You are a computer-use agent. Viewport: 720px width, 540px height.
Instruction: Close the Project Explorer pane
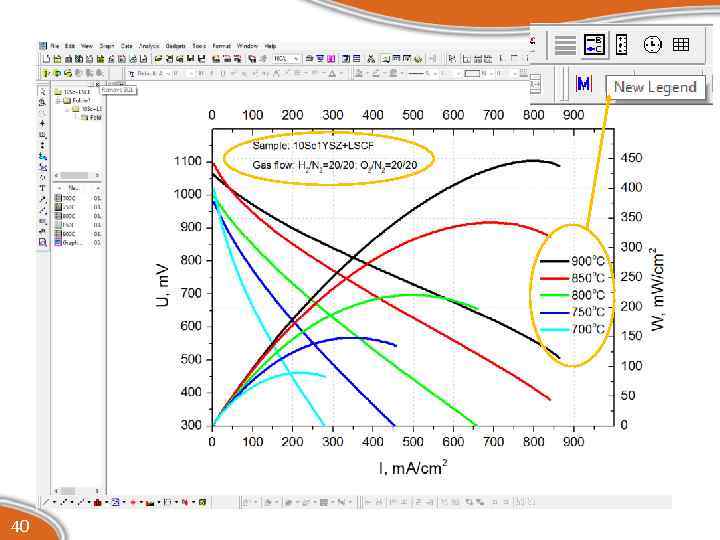pyautogui.click(x=97, y=84)
